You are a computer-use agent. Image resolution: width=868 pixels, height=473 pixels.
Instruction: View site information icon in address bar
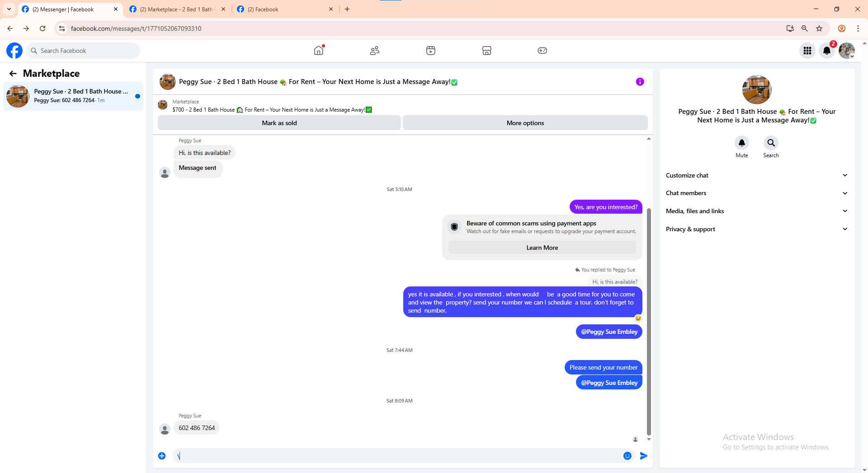pyautogui.click(x=62, y=28)
